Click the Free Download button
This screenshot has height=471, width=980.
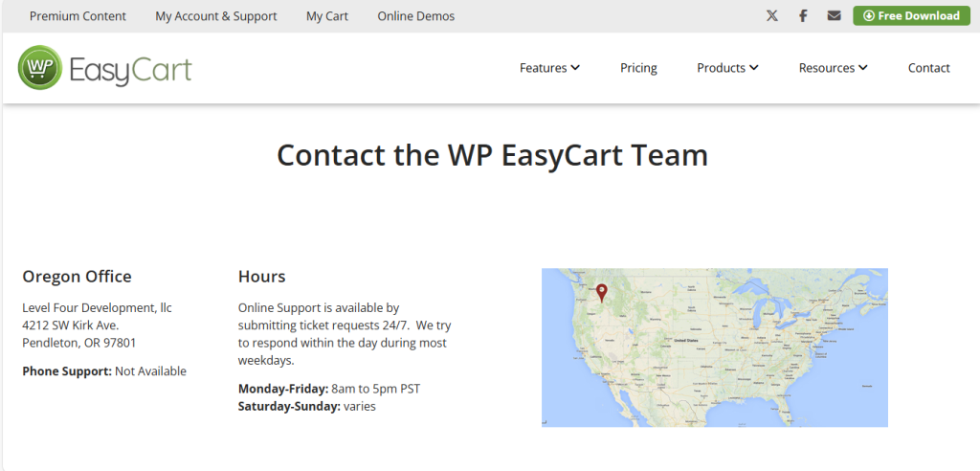[911, 15]
